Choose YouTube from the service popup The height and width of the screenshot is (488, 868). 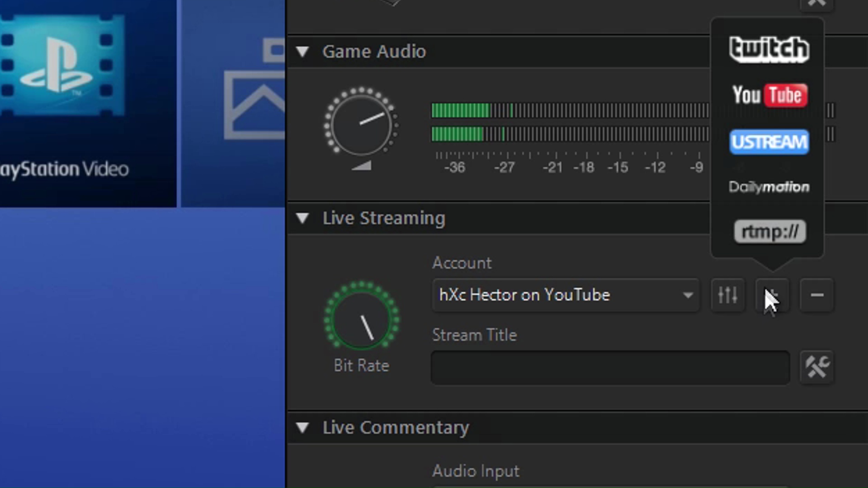[x=769, y=95]
